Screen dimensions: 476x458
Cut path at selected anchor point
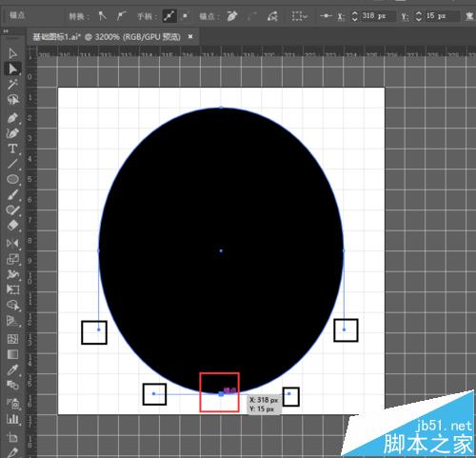pos(272,16)
